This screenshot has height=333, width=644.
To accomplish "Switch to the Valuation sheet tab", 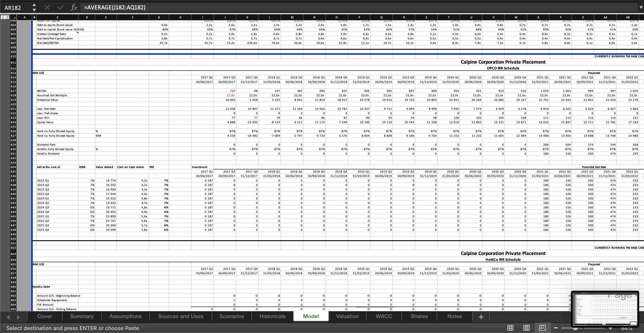I will [x=347, y=316].
